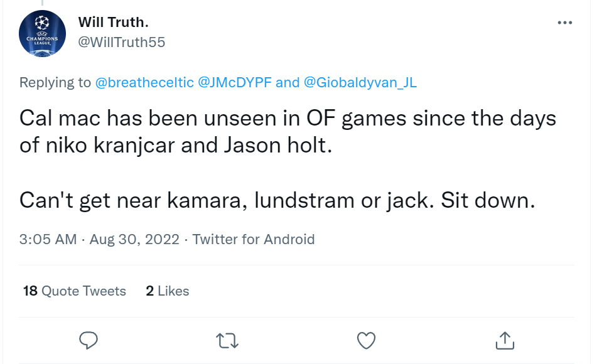Click the 'and' text in reply line
Image resolution: width=597 pixels, height=364 pixels.
click(288, 82)
